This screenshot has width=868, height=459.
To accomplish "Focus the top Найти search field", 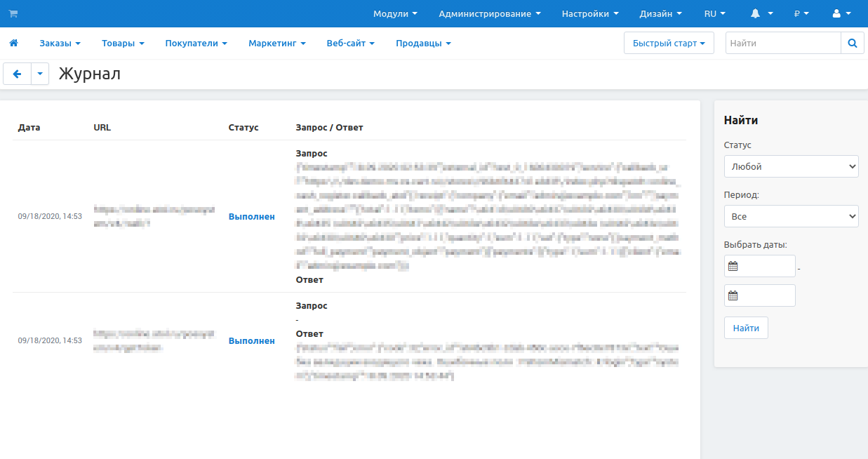I will coord(782,43).
